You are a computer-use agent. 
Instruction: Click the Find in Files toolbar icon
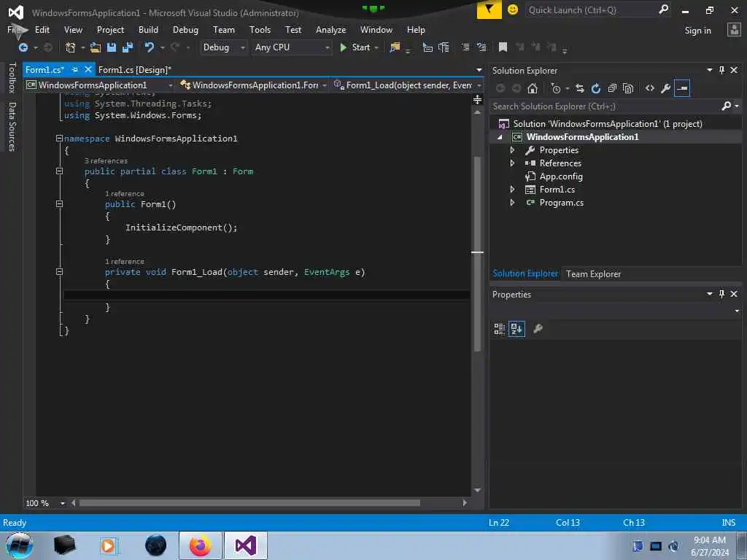395,47
